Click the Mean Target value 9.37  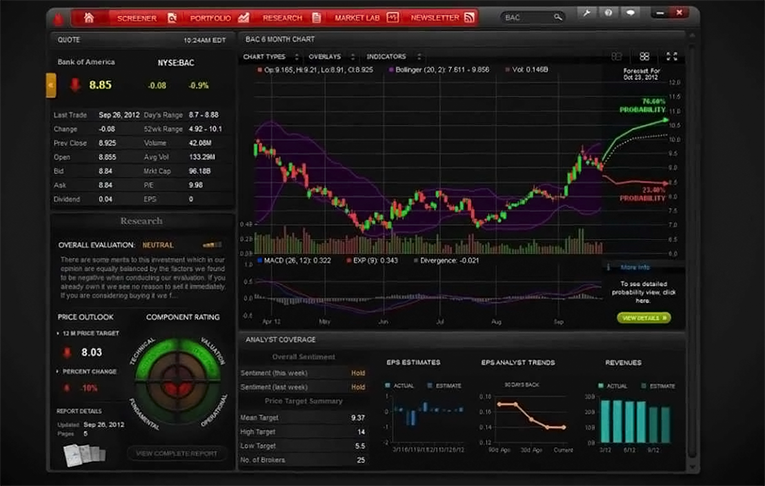point(358,418)
